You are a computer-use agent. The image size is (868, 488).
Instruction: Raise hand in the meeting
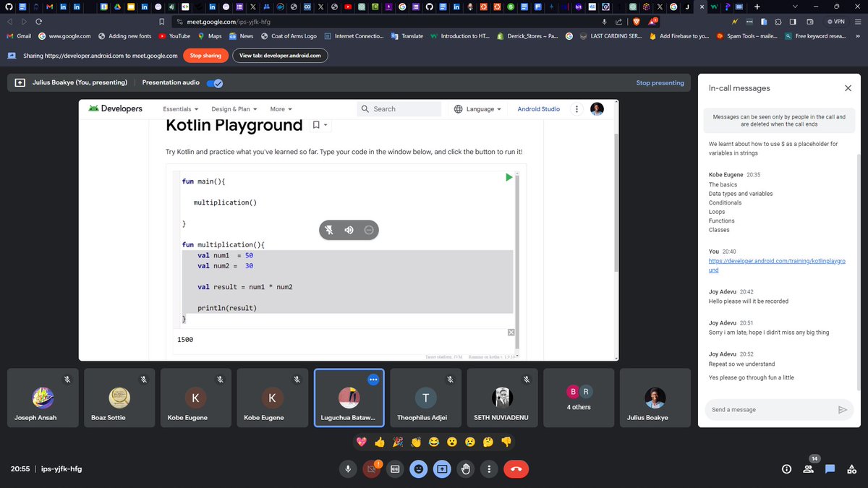(x=466, y=469)
